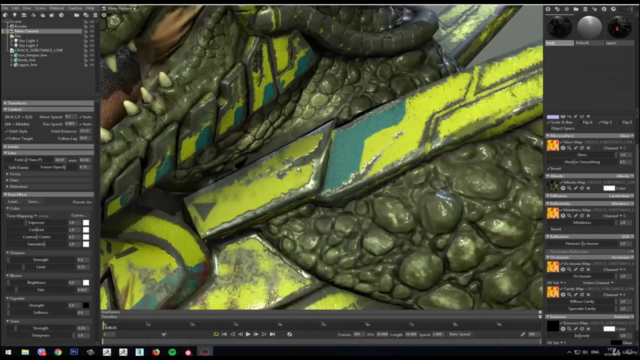640x360 pixels.
Task: Click the new material icon in material toolbar
Action: click(548, 9)
